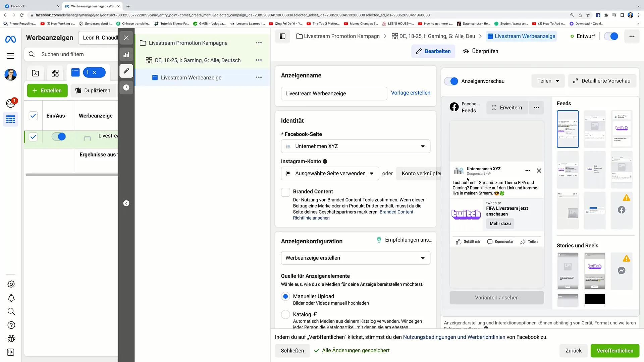Open the Werbeanzeige erstellen dropdown
This screenshot has height=362, width=644.
pyautogui.click(x=356, y=258)
